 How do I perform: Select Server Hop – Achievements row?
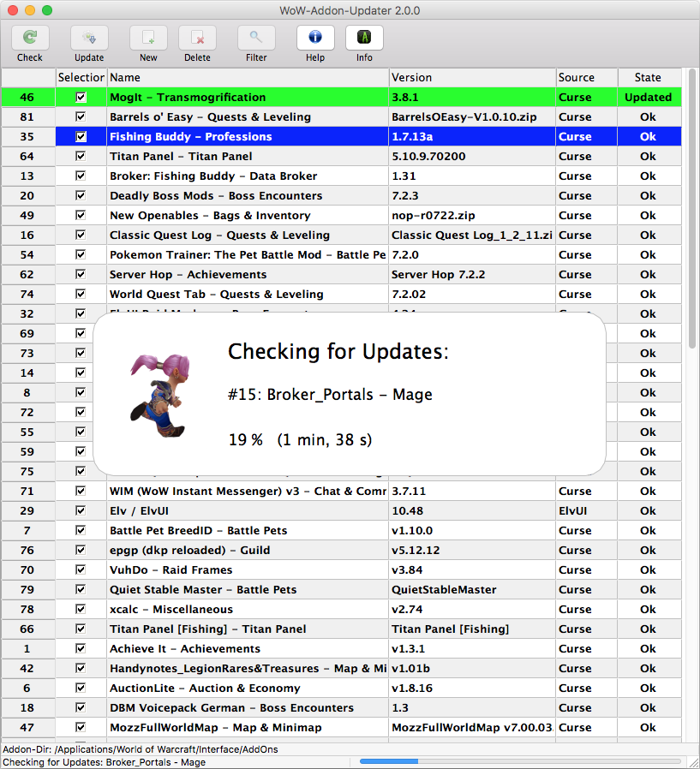(x=341, y=274)
